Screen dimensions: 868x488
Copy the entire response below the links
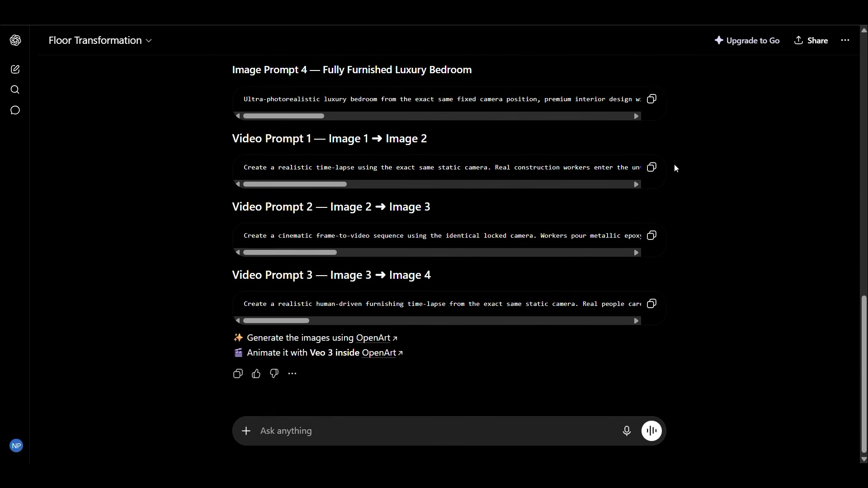coord(238,374)
